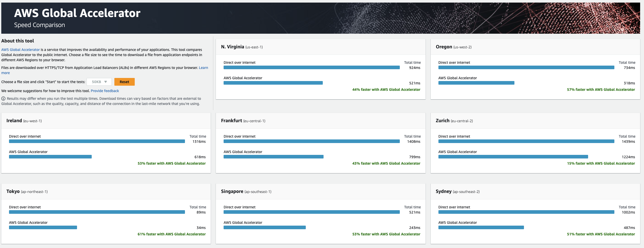
Task: Click Zurich AWS Global Accelerator progress bar
Action: click(513, 157)
